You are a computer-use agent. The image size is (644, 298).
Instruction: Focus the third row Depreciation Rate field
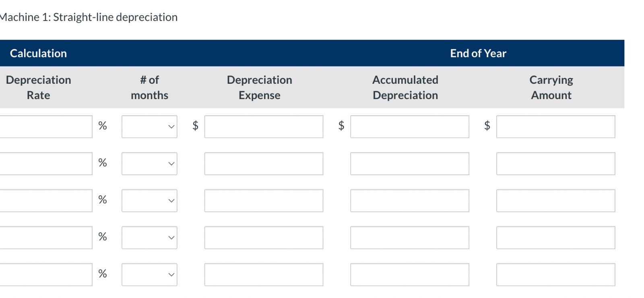click(x=45, y=201)
